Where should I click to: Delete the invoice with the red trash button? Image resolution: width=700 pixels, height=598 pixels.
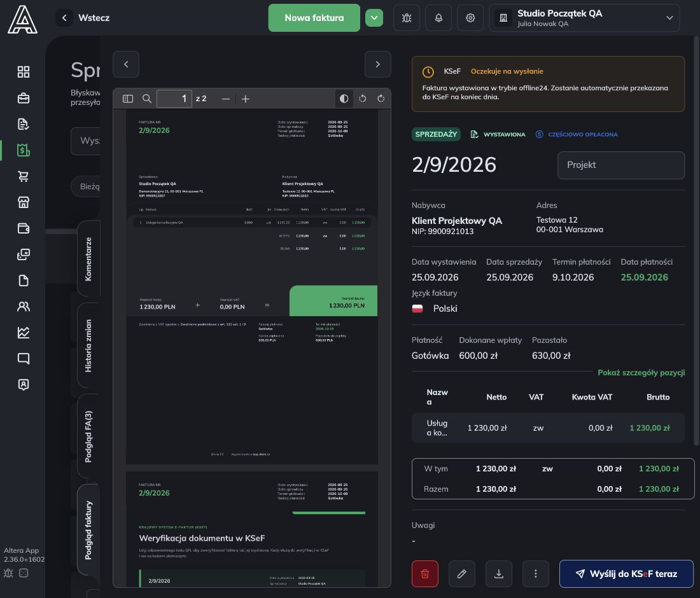click(x=425, y=574)
